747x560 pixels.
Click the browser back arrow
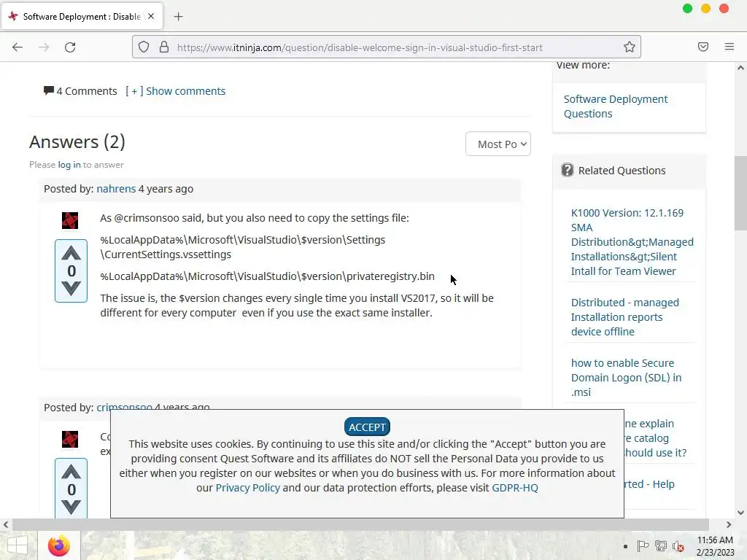pos(18,47)
